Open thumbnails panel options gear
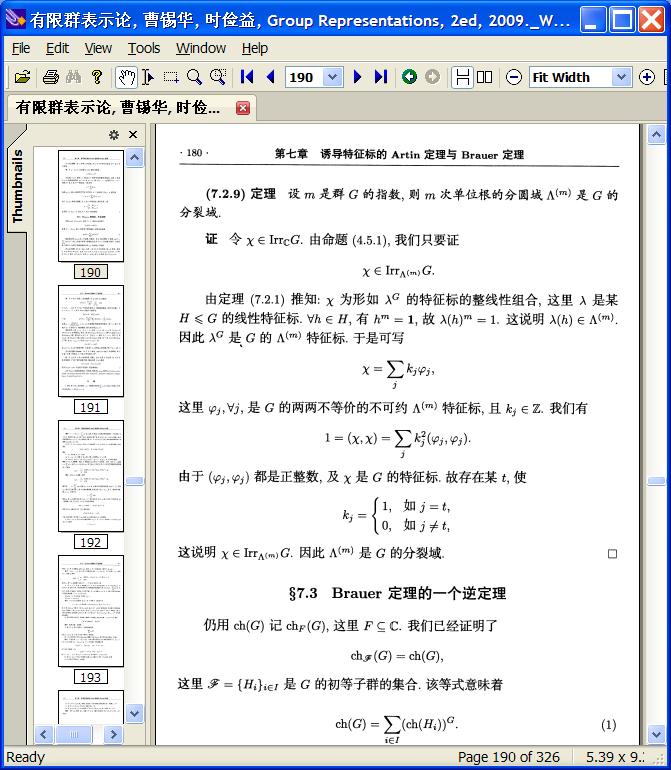This screenshot has width=671, height=770. point(114,135)
